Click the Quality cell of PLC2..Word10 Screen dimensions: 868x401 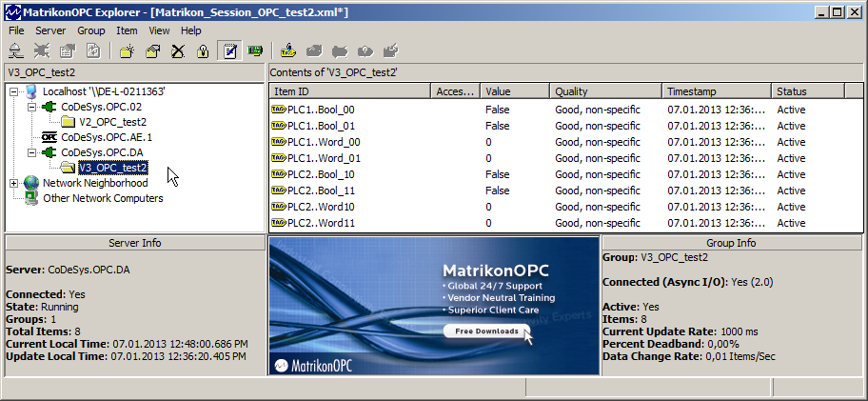(606, 207)
